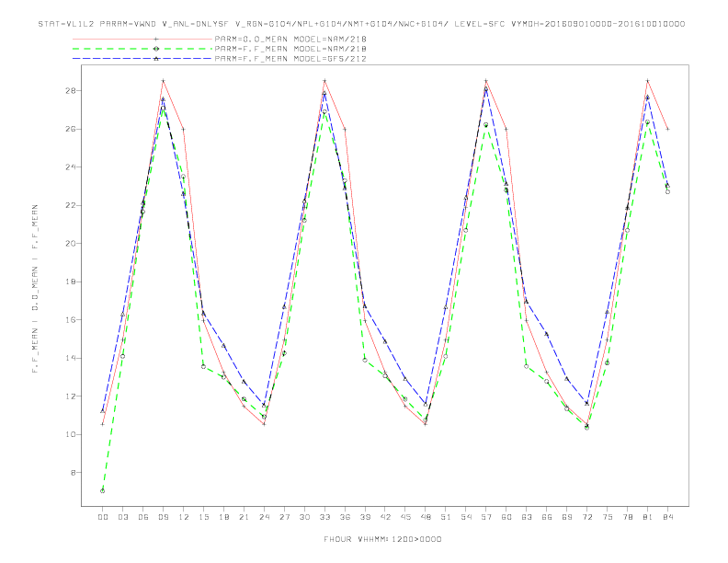
Task: Click the y-axis title F.F_MEAN | O.O_MEAN
Action: pyautogui.click(x=35, y=289)
